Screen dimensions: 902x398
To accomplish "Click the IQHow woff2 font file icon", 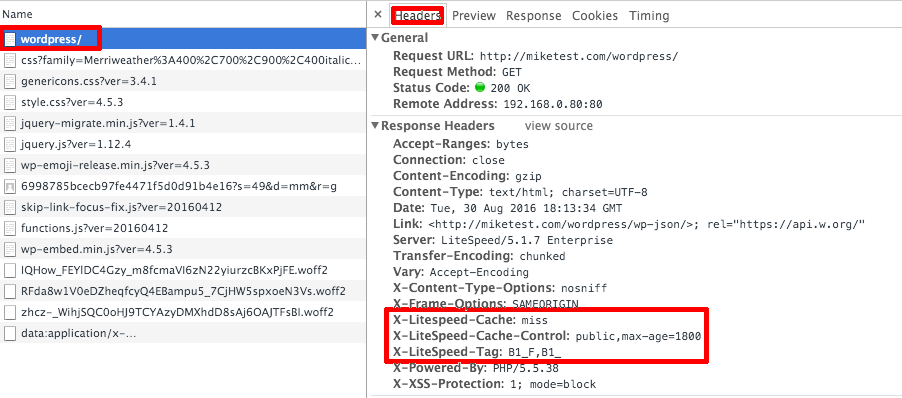I will point(10,270).
